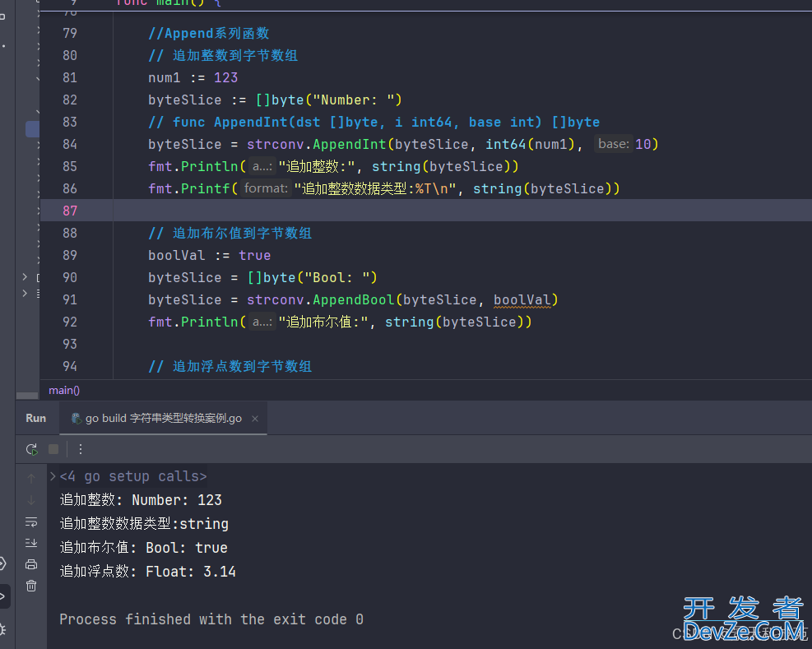Jump down the stack trace

(31, 500)
